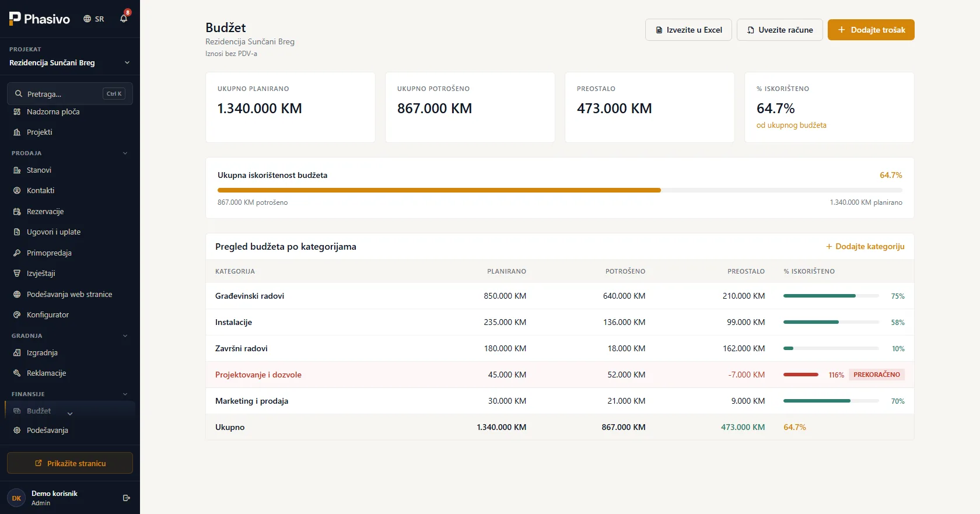980x514 pixels.
Task: Click the Građevinski radovi 75% progress bar
Action: coord(831,296)
